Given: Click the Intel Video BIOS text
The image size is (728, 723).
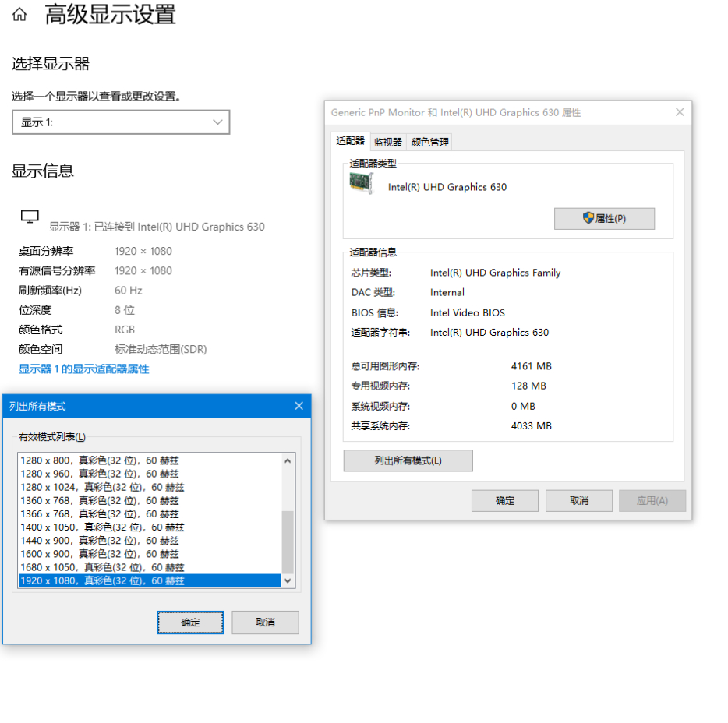Looking at the screenshot, I should click(467, 312).
